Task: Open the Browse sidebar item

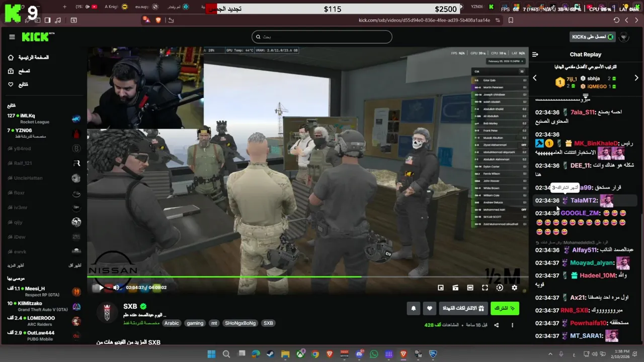Action: click(x=19, y=71)
